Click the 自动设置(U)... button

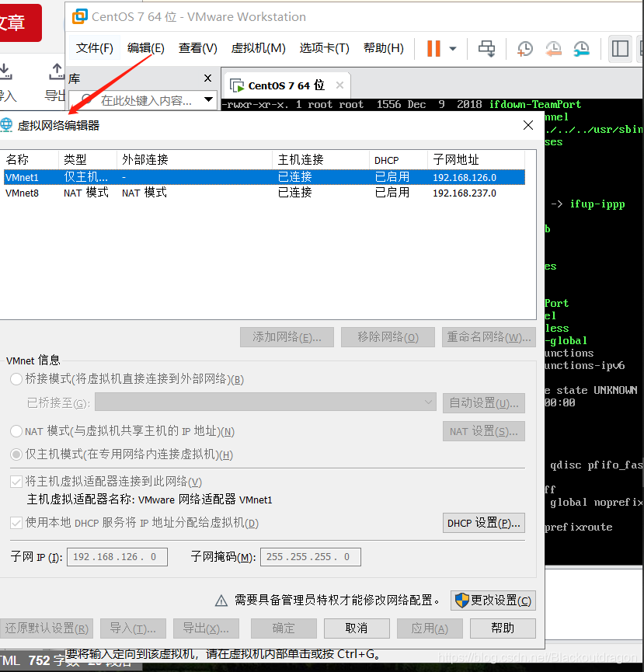484,403
